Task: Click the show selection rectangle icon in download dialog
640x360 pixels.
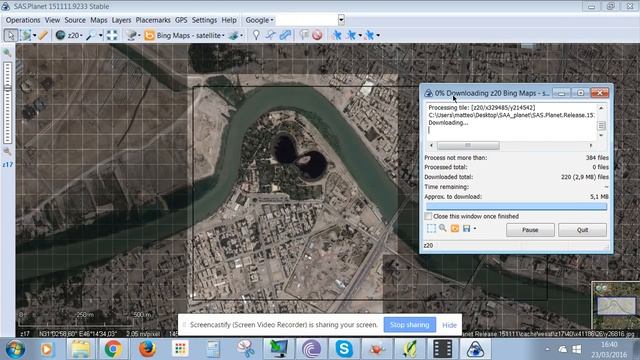Action: point(431,229)
